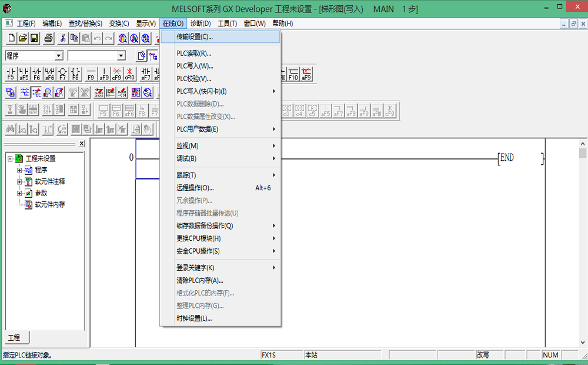The image size is (588, 365).
Task: Expand the 程序 tree node
Action: point(19,170)
